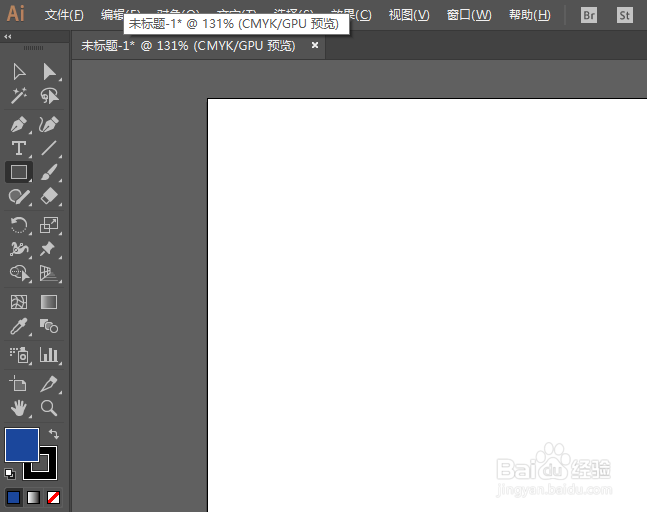Select the Rotate tool
The image size is (647, 512).
19,225
